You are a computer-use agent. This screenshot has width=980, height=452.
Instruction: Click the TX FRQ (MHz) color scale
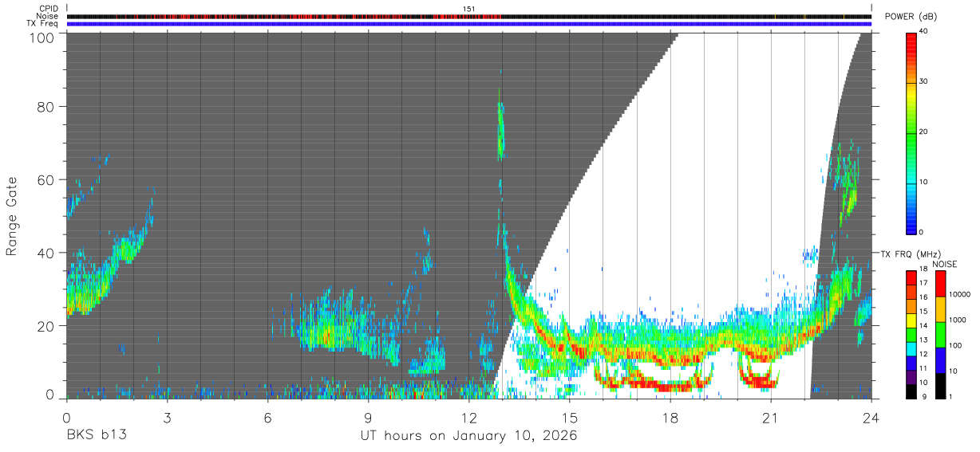pos(911,334)
